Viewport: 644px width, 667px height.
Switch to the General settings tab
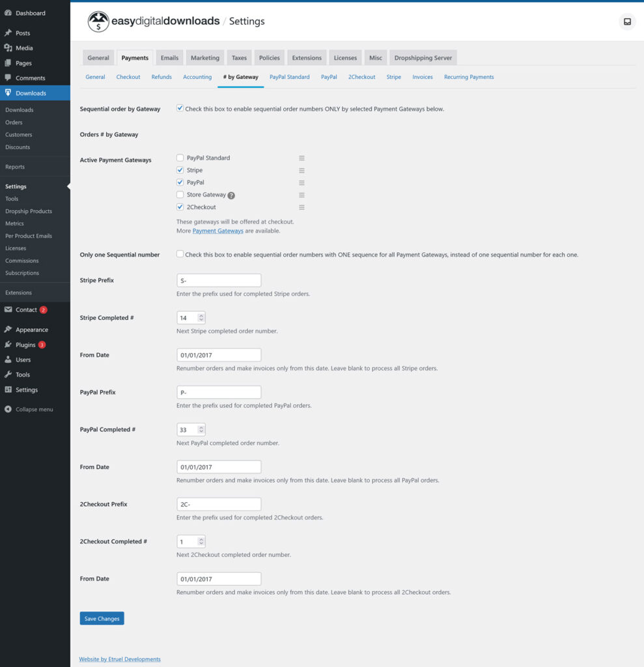coord(98,58)
